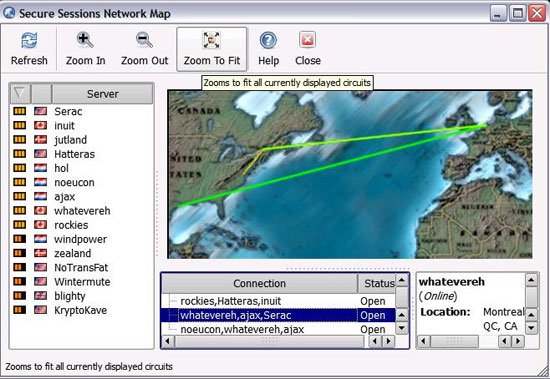
Task: Select the rockies server name
Action: [71, 225]
